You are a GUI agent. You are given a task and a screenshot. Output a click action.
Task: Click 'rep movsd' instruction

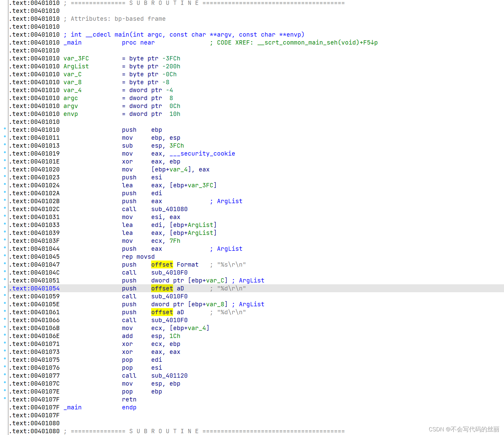138,257
